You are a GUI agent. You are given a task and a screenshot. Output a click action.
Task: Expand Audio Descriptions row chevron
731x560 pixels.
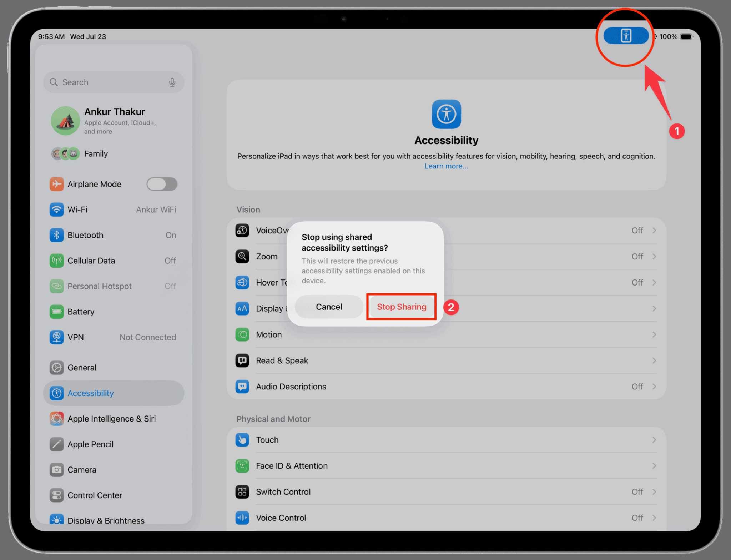coord(654,387)
